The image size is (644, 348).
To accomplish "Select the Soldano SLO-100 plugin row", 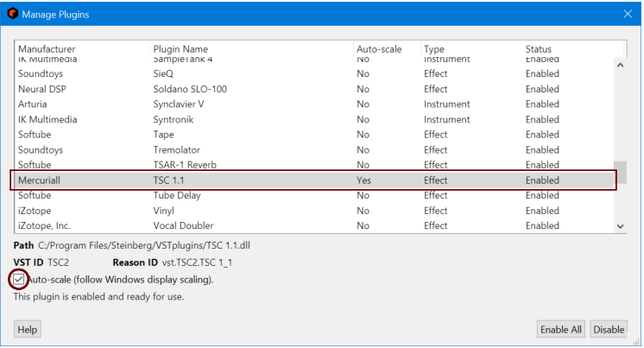I will click(314, 89).
